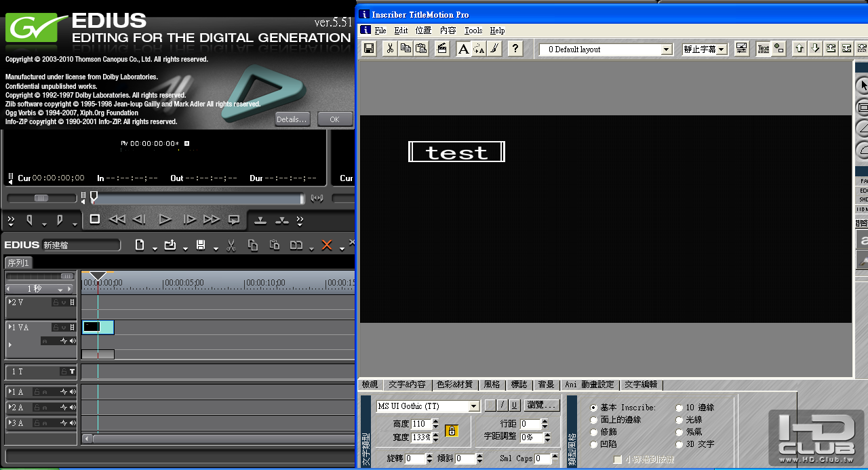The image size is (868, 470).
Task: Open the Tools menu in TitleMotion
Action: 473,31
